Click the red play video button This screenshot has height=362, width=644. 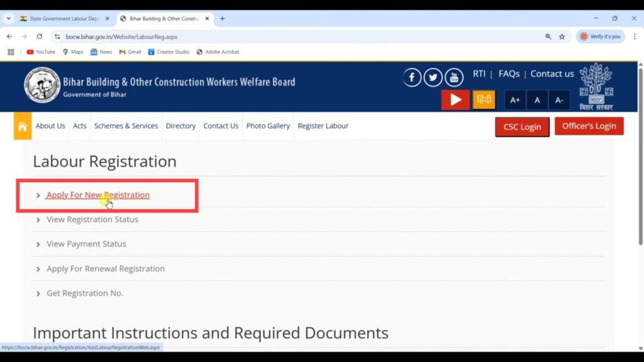tap(455, 100)
